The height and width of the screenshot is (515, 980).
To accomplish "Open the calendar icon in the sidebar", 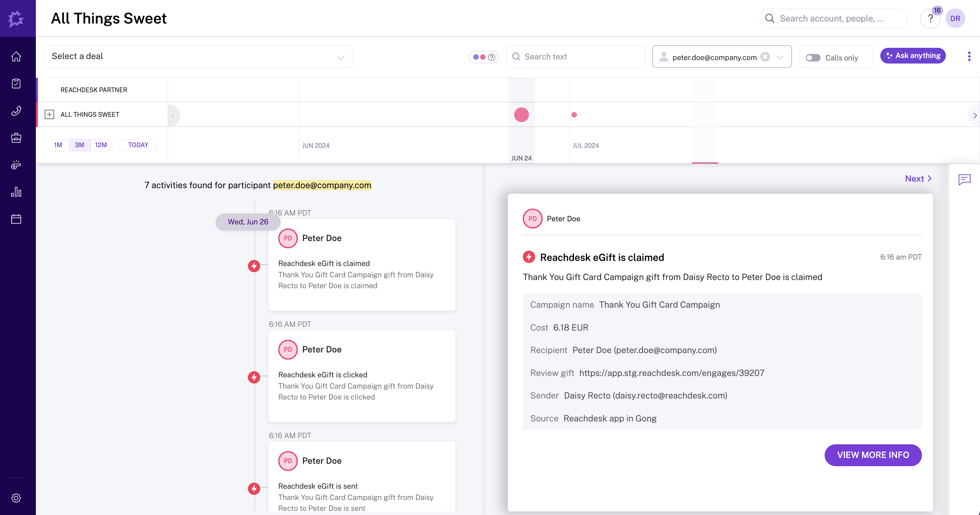I will pos(16,219).
